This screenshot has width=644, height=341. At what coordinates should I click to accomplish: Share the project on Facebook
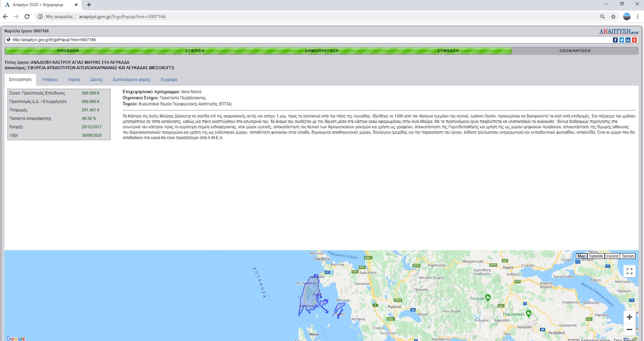[615, 40]
